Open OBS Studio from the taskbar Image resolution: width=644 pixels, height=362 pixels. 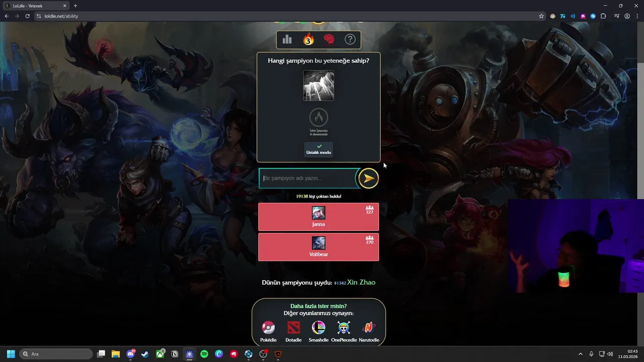click(x=263, y=354)
